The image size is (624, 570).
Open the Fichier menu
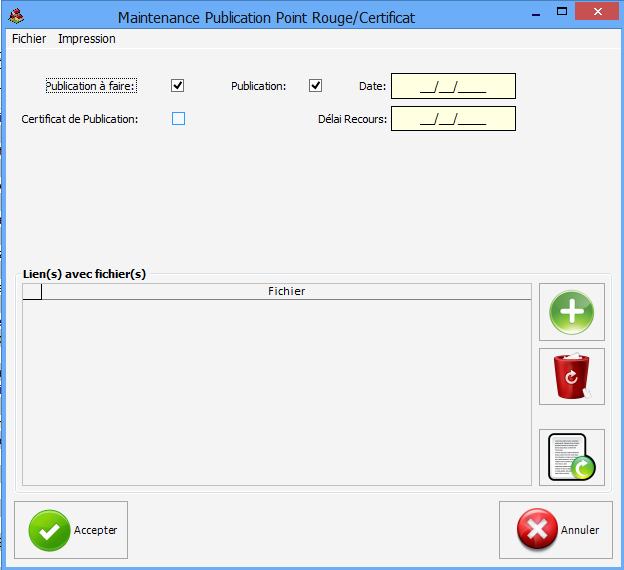[29, 39]
